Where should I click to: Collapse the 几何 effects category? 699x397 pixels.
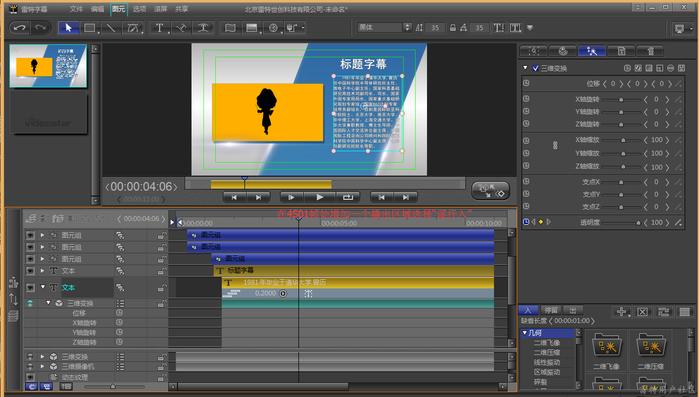point(525,332)
